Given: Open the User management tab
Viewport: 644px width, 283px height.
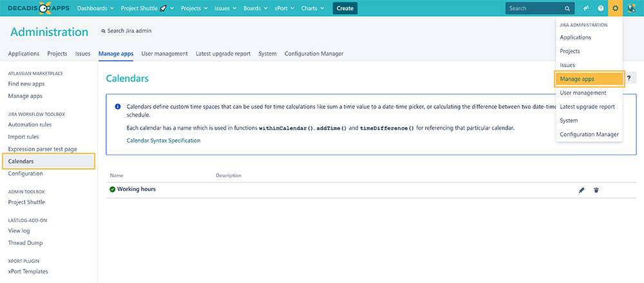Looking at the screenshot, I should tap(165, 54).
